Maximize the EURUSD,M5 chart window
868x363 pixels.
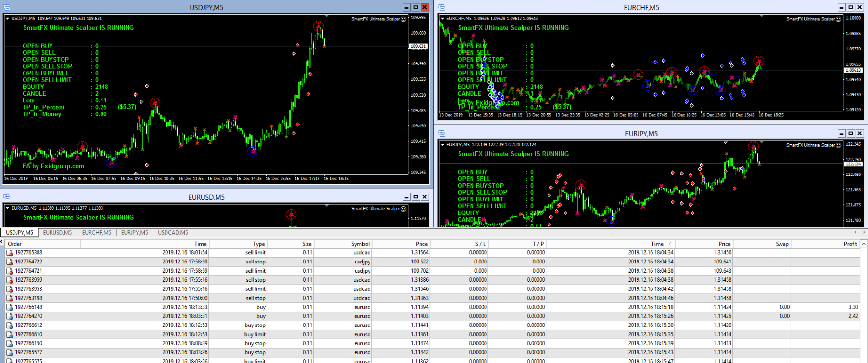point(416,197)
